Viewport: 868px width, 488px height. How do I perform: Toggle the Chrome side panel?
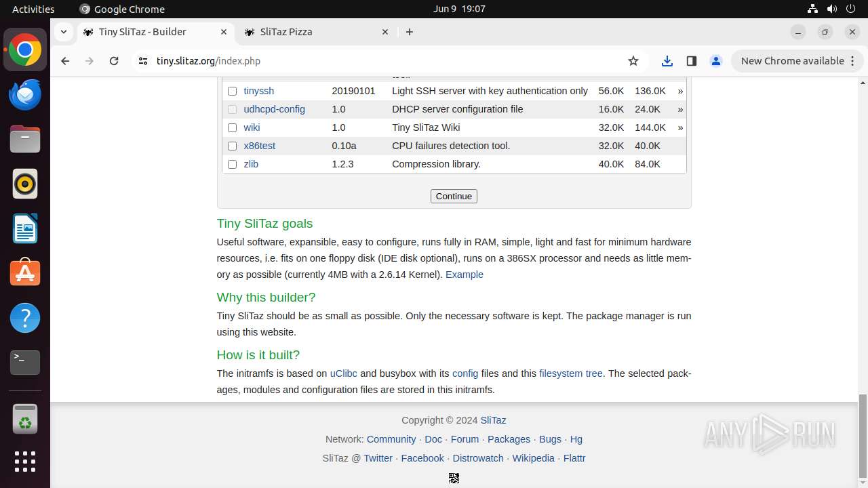point(692,61)
